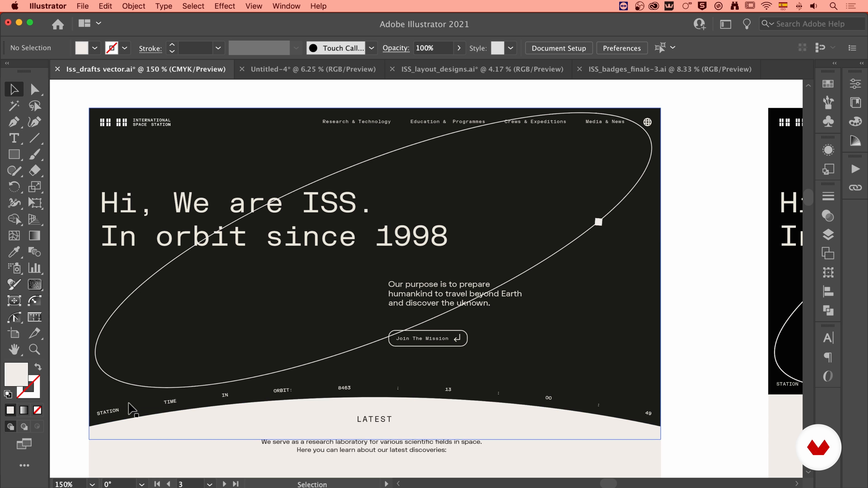This screenshot has height=488, width=868.
Task: Open stroke color dropdown in control bar
Action: (125, 48)
